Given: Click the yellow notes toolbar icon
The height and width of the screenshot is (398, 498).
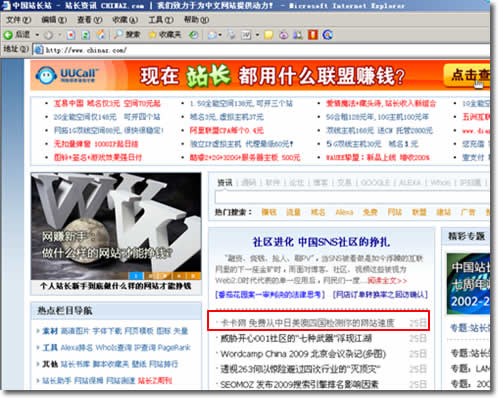Looking at the screenshot, I should 268,35.
